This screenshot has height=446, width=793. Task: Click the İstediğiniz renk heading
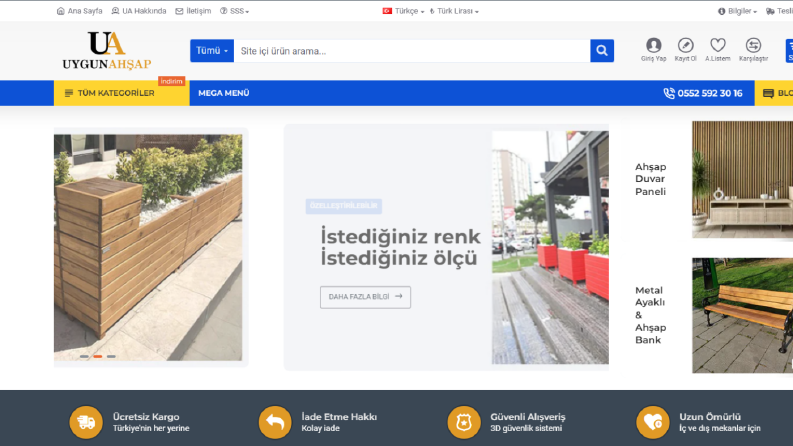[401, 237]
